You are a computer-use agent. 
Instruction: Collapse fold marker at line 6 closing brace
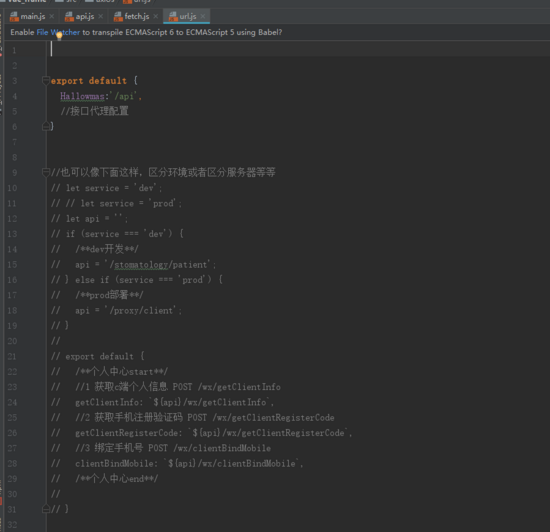[x=46, y=126]
